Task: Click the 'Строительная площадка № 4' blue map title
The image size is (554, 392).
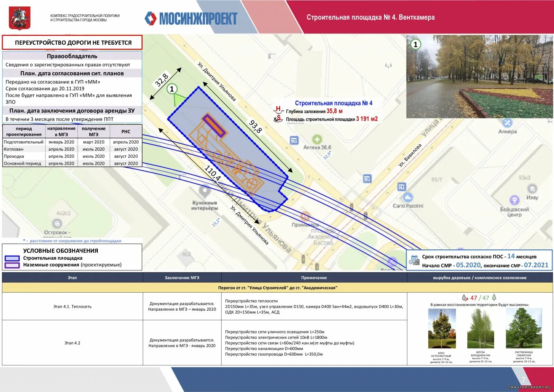Action: 333,103
